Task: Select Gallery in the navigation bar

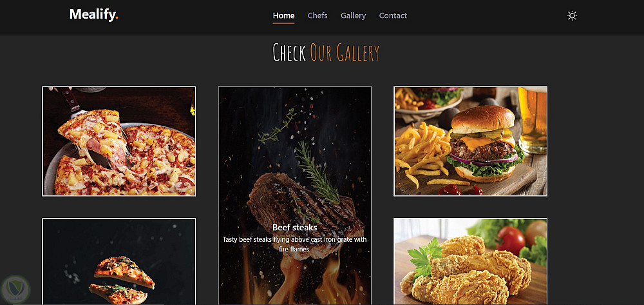Action: coord(353,15)
